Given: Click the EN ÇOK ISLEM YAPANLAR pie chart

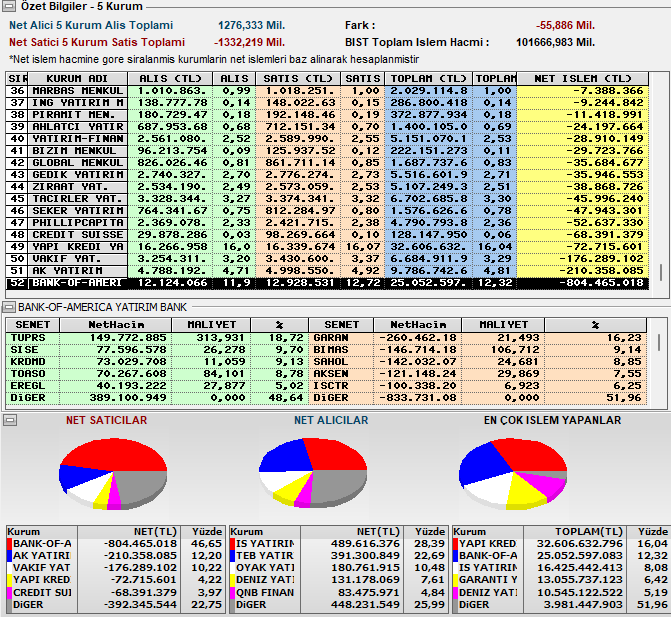Looking at the screenshot, I should (513, 473).
